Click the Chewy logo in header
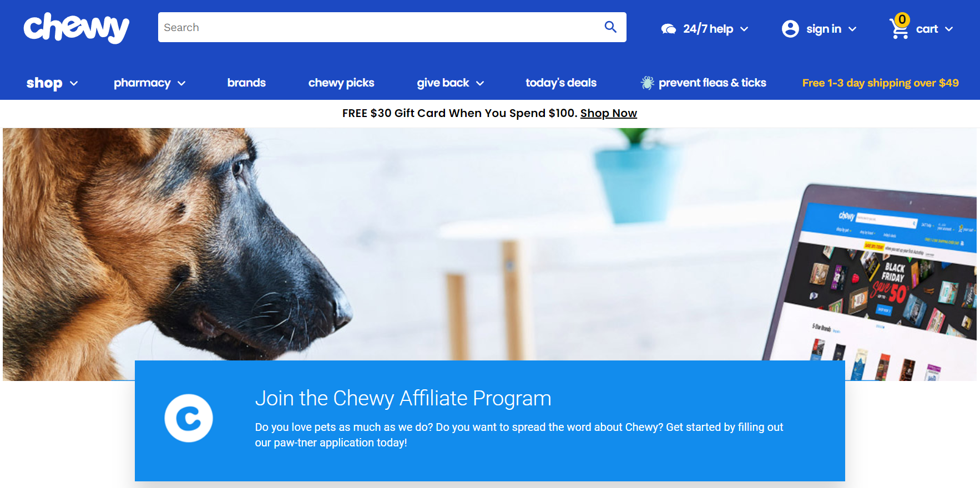Screen dimensions: 980x488 77,28
